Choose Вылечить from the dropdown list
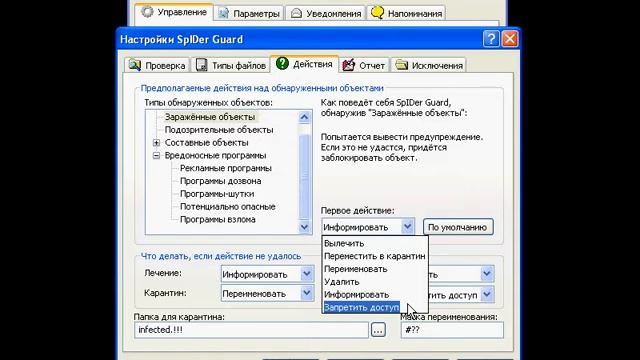 375,243
